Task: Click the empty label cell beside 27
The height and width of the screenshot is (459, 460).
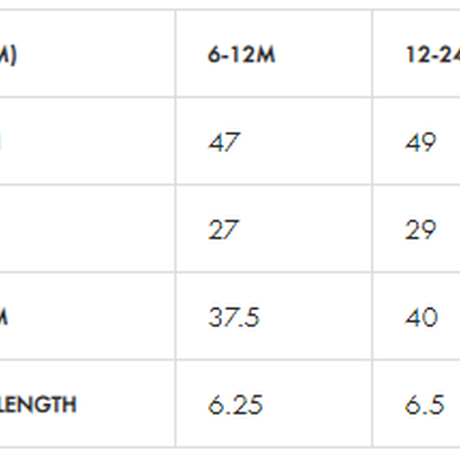Action: 87,229
